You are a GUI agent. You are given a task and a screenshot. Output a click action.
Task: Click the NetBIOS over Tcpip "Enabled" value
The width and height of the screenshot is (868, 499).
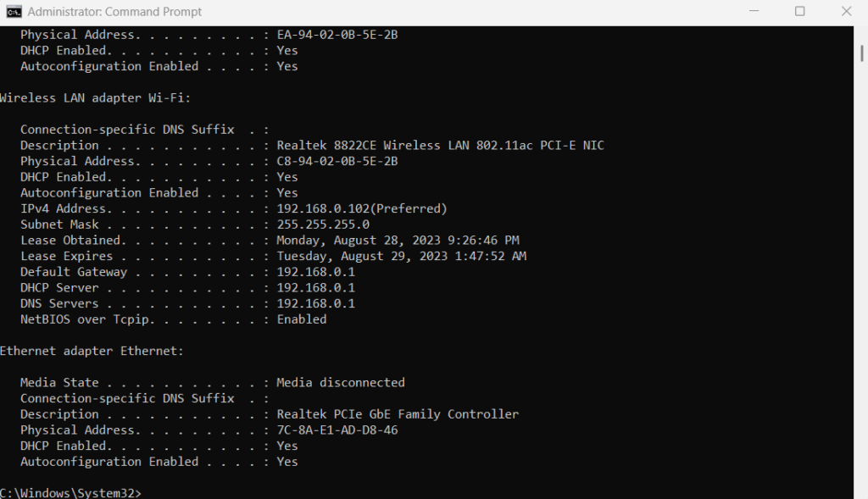pos(302,319)
